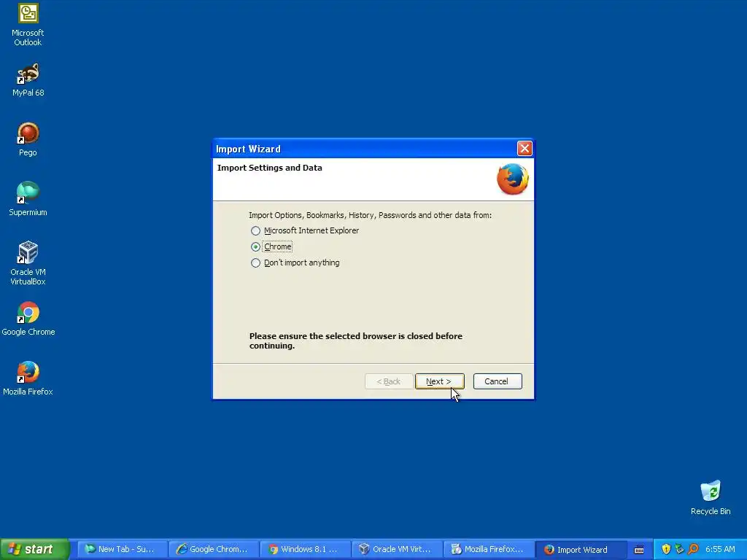Switch to New Tab - Supermium taskbar item
The image size is (747, 560).
coord(123,549)
